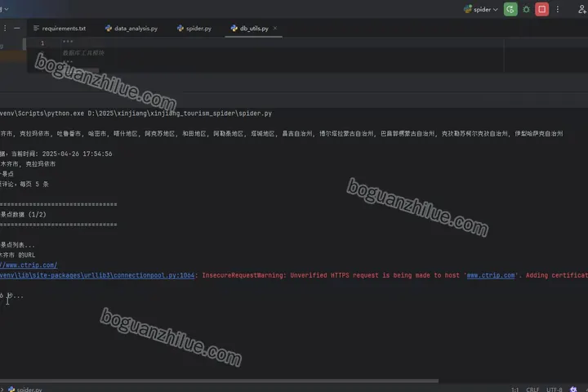Click the Debug bug icon

(526, 9)
